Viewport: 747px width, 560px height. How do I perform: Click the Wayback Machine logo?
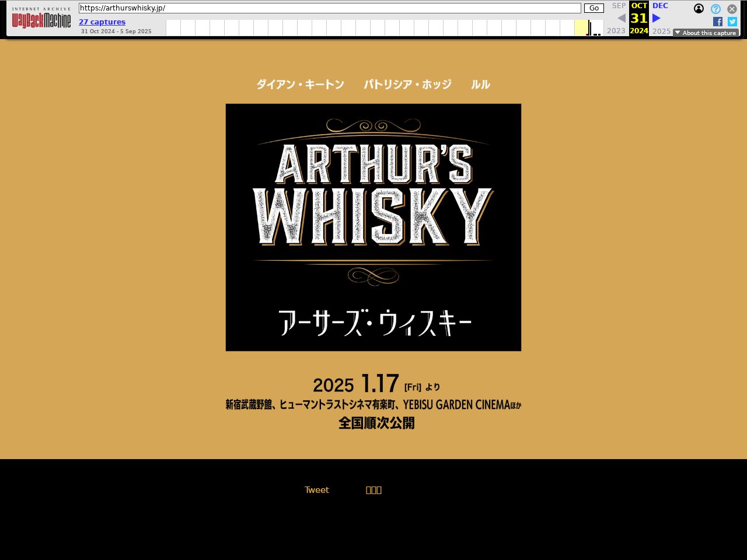click(x=41, y=20)
